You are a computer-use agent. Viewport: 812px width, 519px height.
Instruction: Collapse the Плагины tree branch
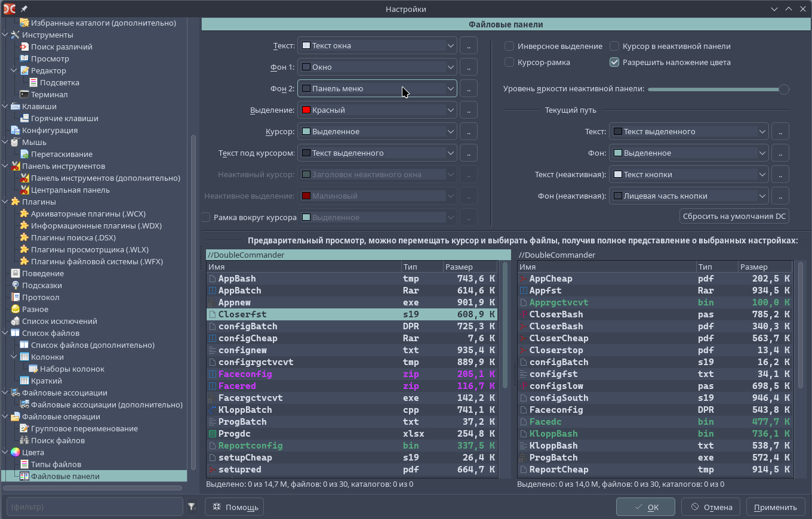pyautogui.click(x=5, y=202)
